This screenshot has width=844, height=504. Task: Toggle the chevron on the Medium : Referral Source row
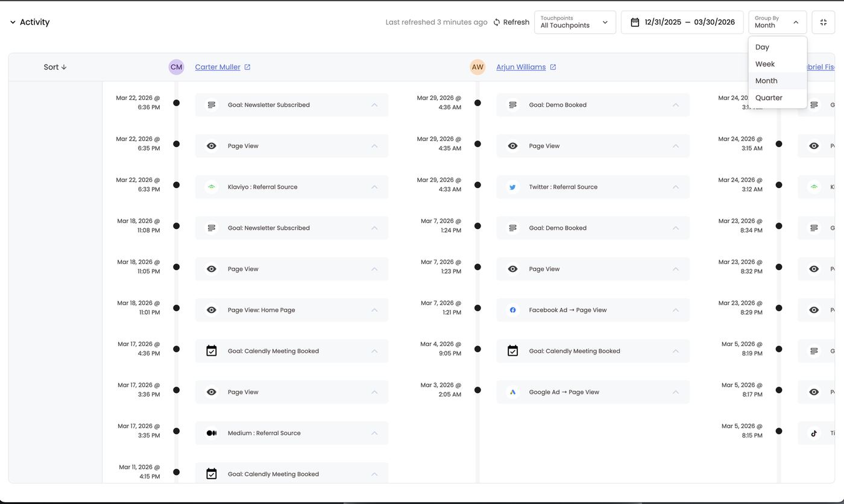tap(374, 433)
